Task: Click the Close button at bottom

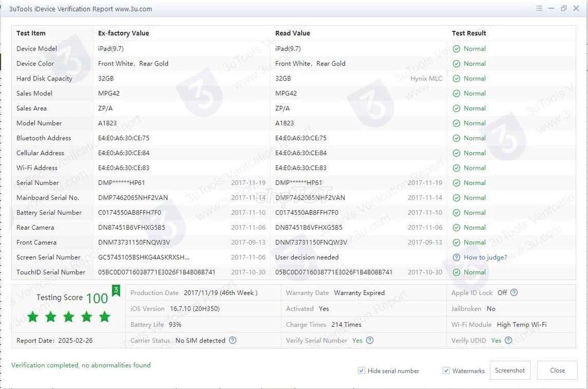Action: (x=557, y=370)
